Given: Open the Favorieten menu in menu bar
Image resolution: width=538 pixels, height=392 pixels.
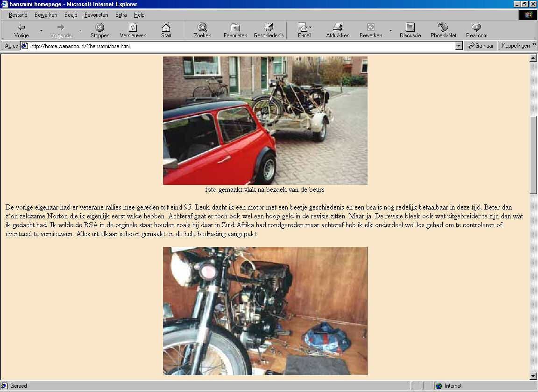Looking at the screenshot, I should click(96, 15).
